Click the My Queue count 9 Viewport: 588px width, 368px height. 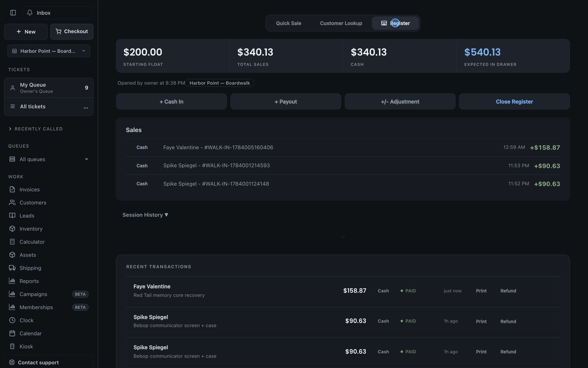tap(87, 88)
